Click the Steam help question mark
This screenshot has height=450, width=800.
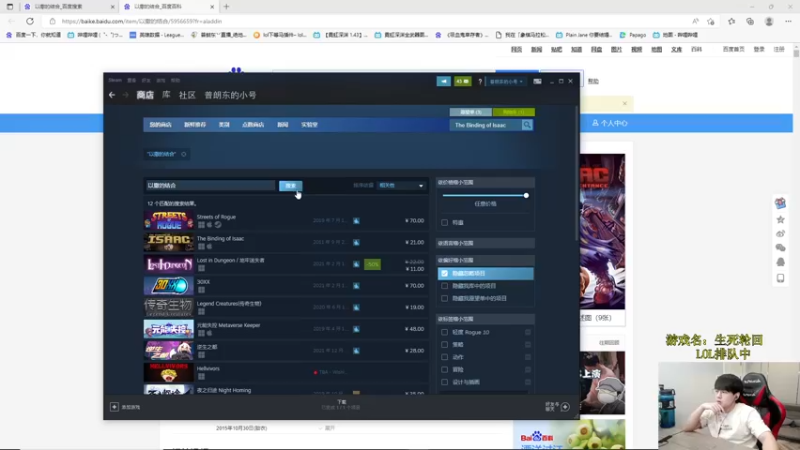tap(480, 81)
